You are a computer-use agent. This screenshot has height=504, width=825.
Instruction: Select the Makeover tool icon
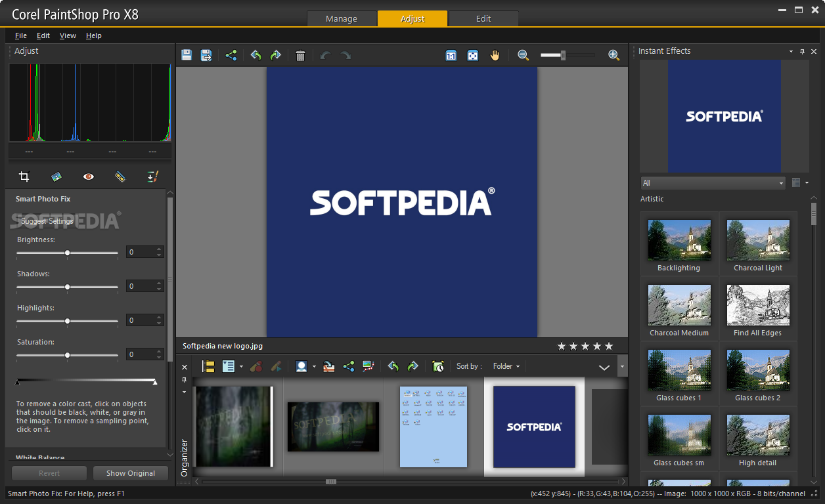point(120,177)
